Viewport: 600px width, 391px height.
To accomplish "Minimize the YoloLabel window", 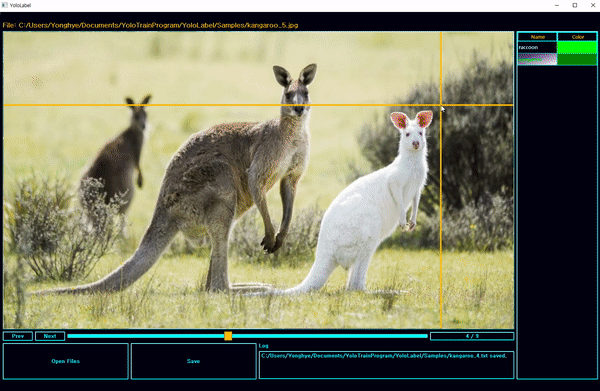I will coord(557,5).
